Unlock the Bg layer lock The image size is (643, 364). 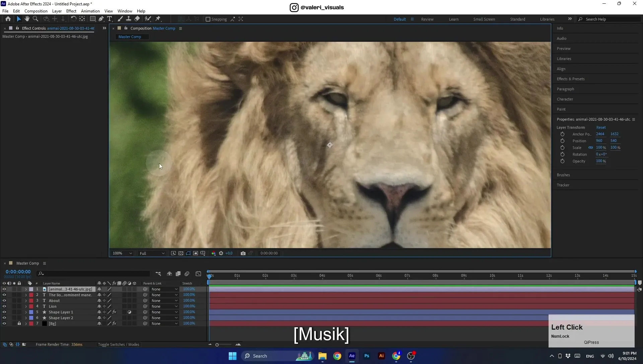[x=19, y=324]
